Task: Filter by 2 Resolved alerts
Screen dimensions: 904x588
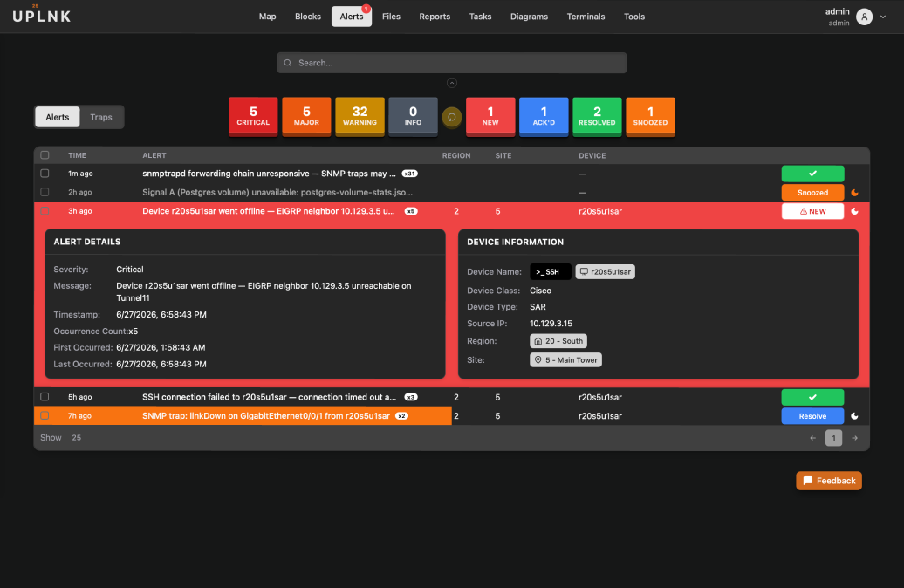Action: coord(597,116)
